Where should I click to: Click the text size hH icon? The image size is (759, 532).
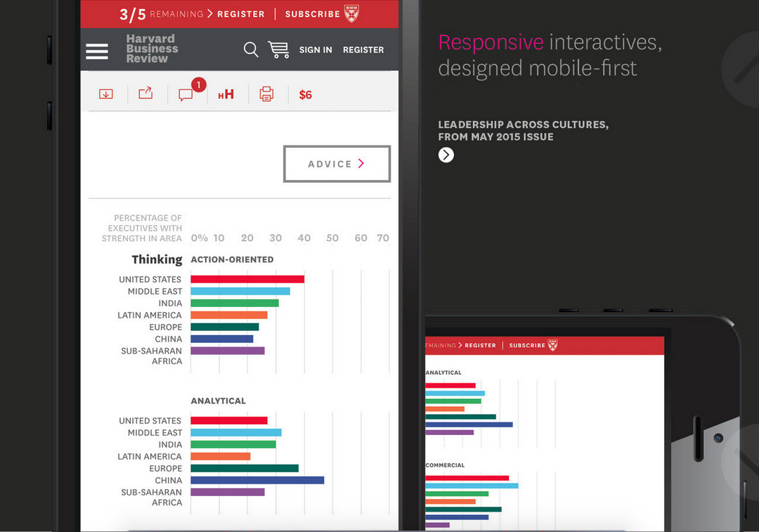pyautogui.click(x=226, y=94)
